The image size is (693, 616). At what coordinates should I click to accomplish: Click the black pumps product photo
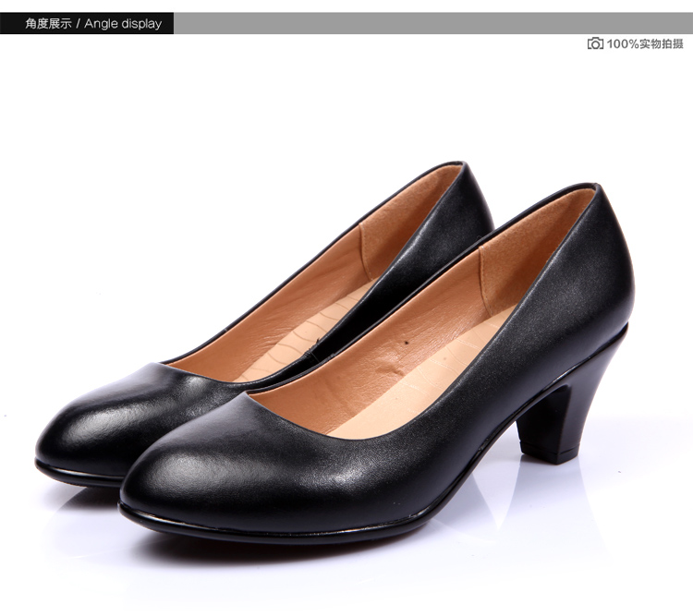point(335,353)
